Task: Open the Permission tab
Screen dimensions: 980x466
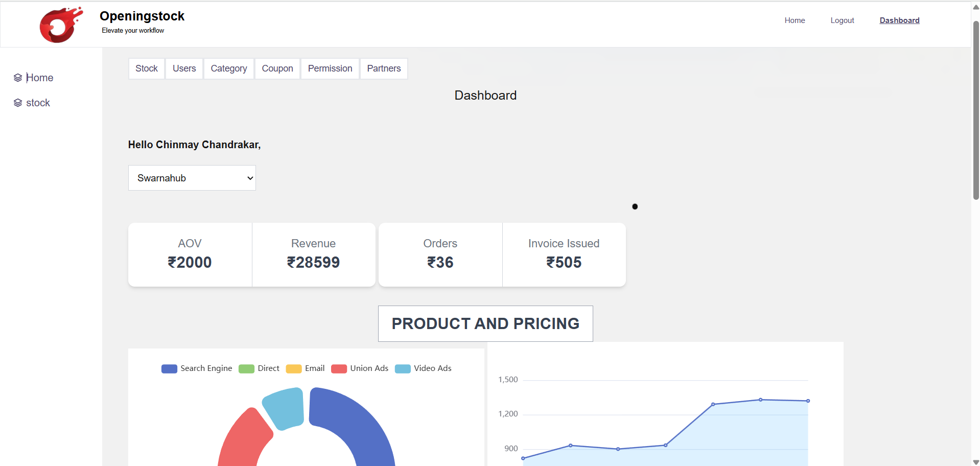Action: tap(330, 68)
